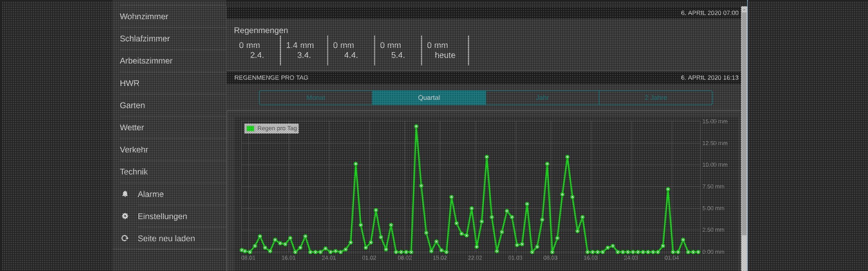Switch chart to the Jahr range
The width and height of the screenshot is (868, 271).
pyautogui.click(x=542, y=98)
